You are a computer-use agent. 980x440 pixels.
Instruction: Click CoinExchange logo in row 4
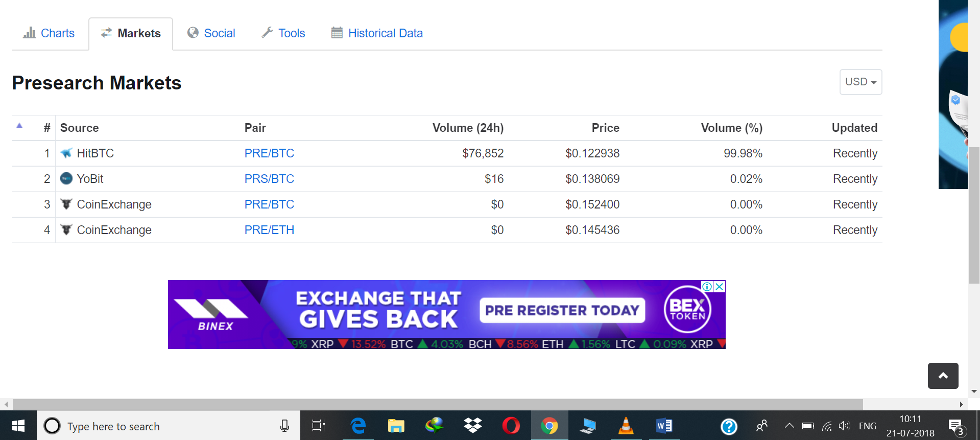coord(66,229)
